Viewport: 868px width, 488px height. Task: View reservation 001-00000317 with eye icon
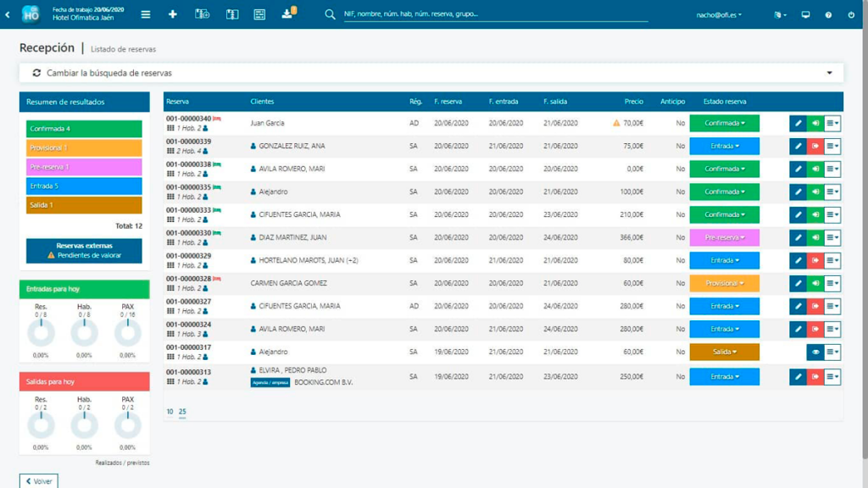pos(815,352)
